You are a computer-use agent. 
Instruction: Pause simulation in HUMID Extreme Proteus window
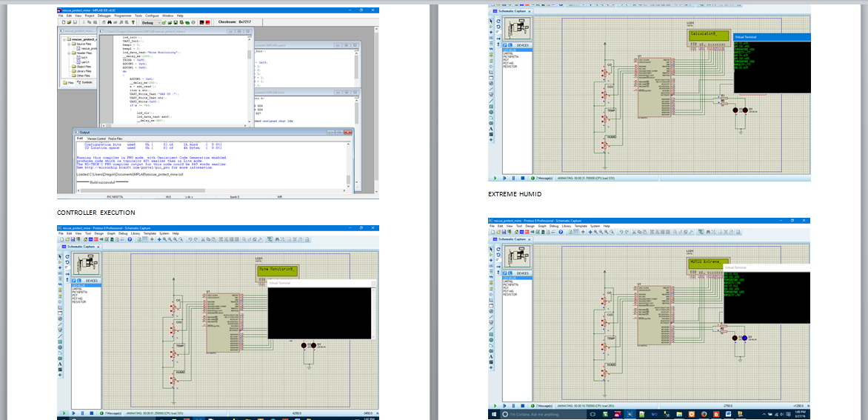pyautogui.click(x=514, y=406)
